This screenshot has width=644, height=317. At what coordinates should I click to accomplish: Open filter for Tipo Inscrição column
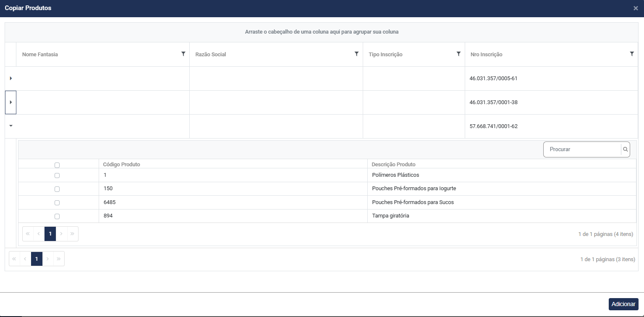pos(458,54)
